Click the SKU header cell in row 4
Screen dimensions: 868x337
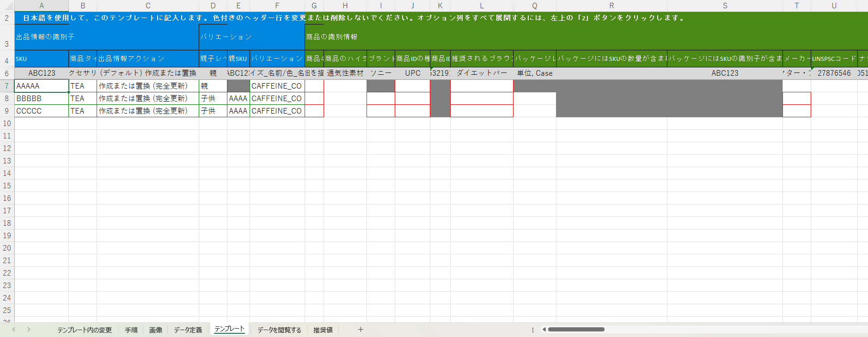[x=42, y=59]
